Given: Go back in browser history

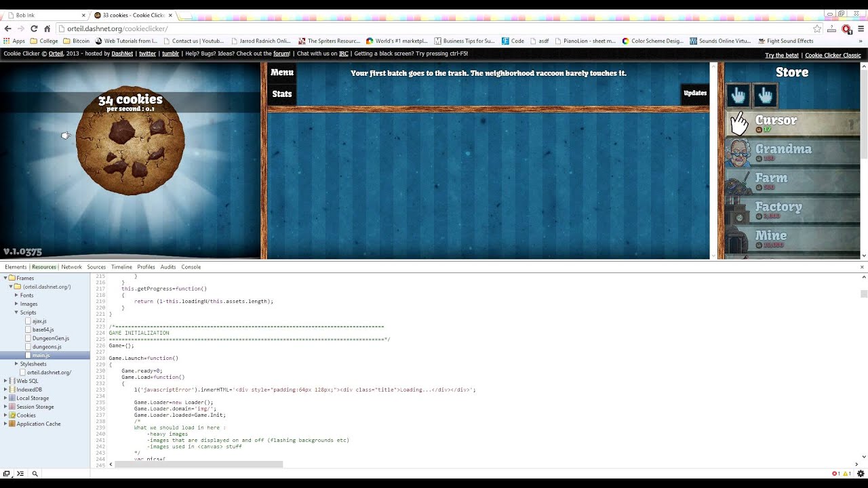Looking at the screenshot, I should click(x=7, y=28).
